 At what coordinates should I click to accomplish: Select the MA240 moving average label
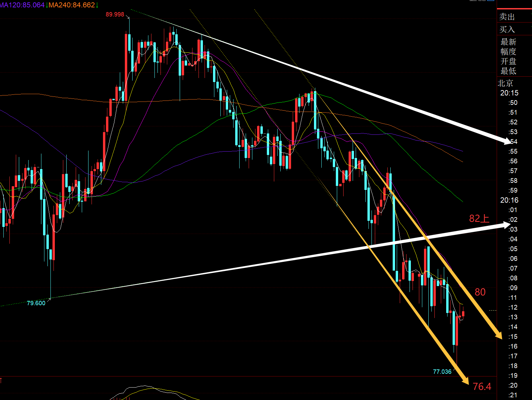(72, 5)
